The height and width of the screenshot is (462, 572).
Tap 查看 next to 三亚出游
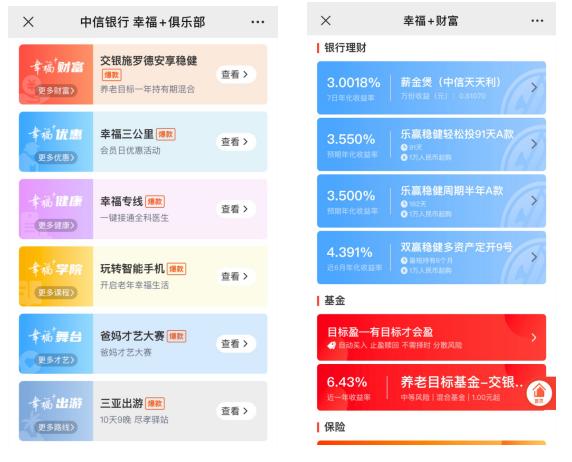point(236,411)
